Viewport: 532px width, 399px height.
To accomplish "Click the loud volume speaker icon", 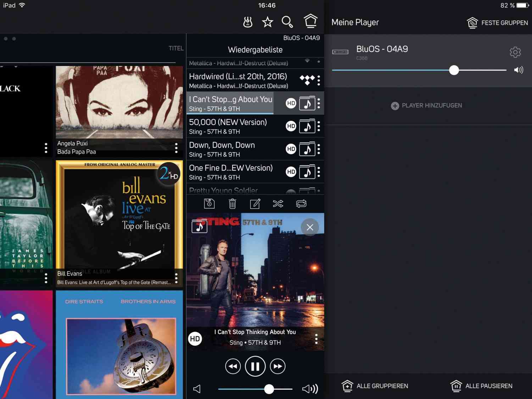I will (310, 389).
